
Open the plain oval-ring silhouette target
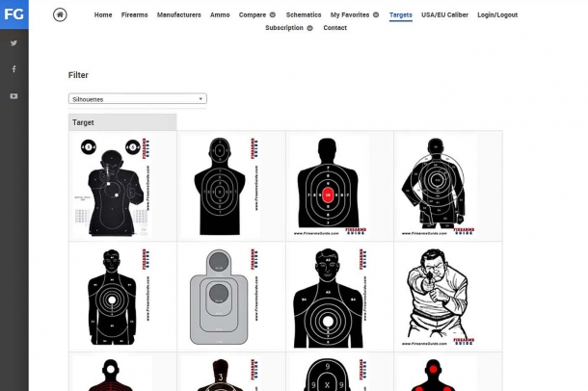[220, 186]
